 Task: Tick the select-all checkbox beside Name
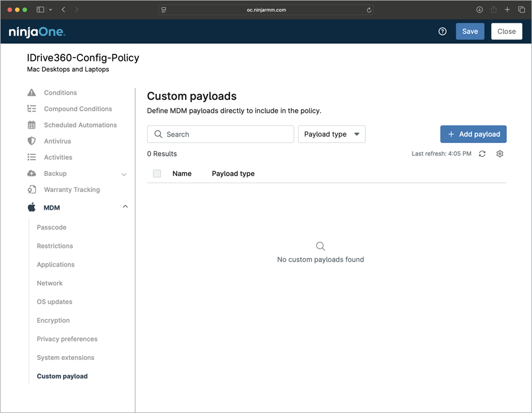tap(157, 174)
